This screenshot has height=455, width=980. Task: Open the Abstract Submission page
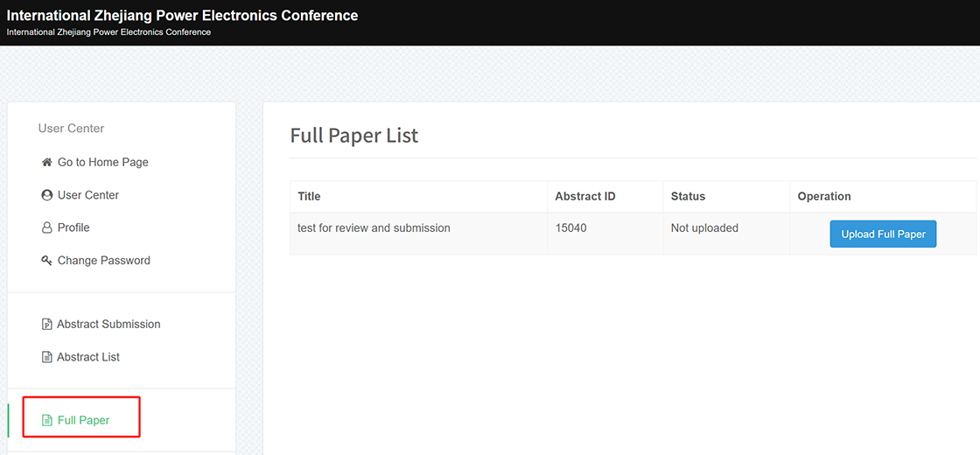coord(108,325)
